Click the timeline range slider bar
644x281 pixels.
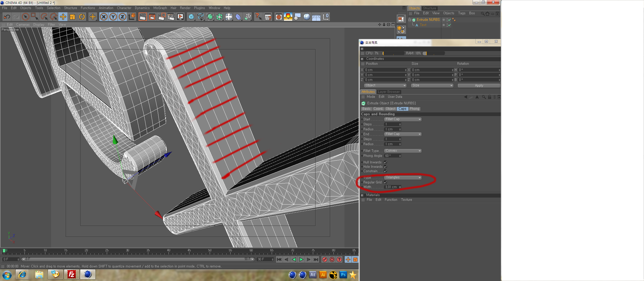click(x=138, y=259)
